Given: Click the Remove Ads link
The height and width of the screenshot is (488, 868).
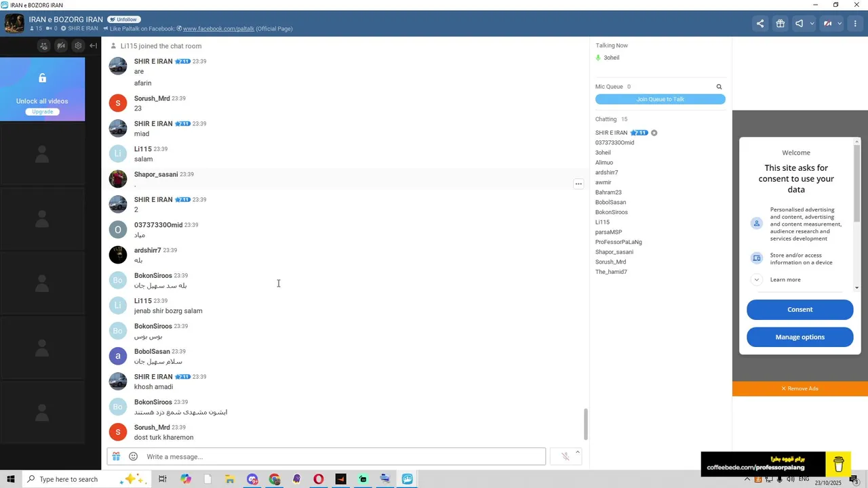Looking at the screenshot, I should pyautogui.click(x=800, y=389).
